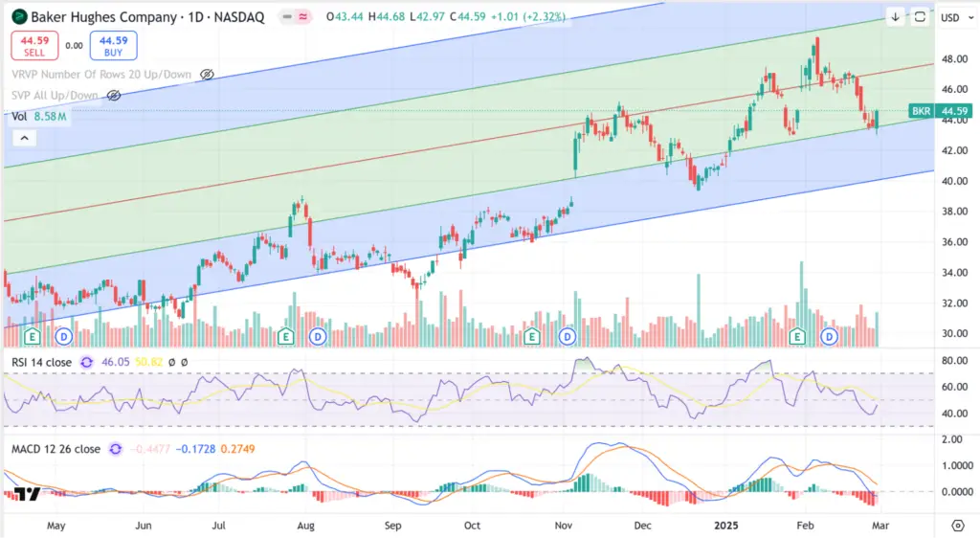This screenshot has height=538, width=980.
Task: Click the purple refresh icon beside RSI
Action: (86, 363)
